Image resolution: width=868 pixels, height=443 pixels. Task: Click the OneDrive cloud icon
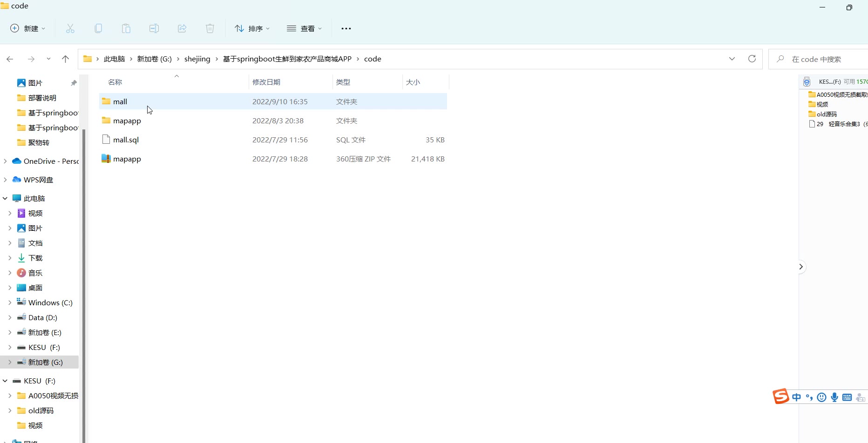pos(17,161)
